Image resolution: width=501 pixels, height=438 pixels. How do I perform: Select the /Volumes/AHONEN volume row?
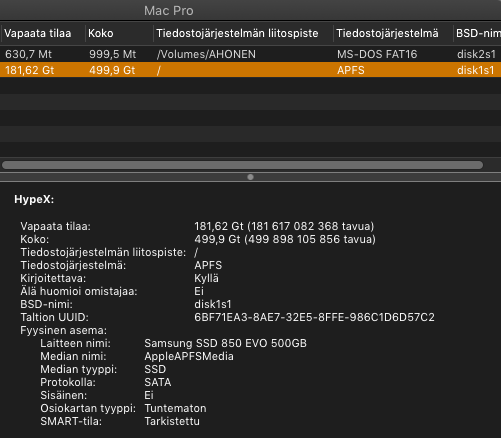pos(250,54)
